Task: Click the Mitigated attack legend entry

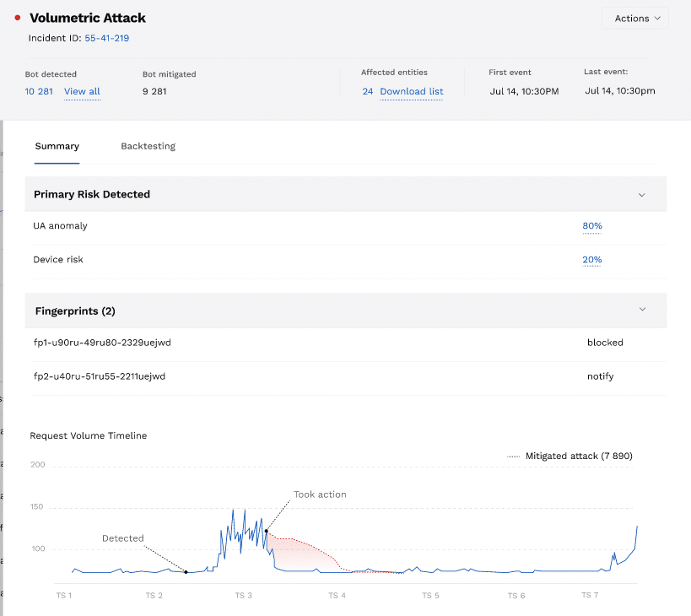Action: 570,456
